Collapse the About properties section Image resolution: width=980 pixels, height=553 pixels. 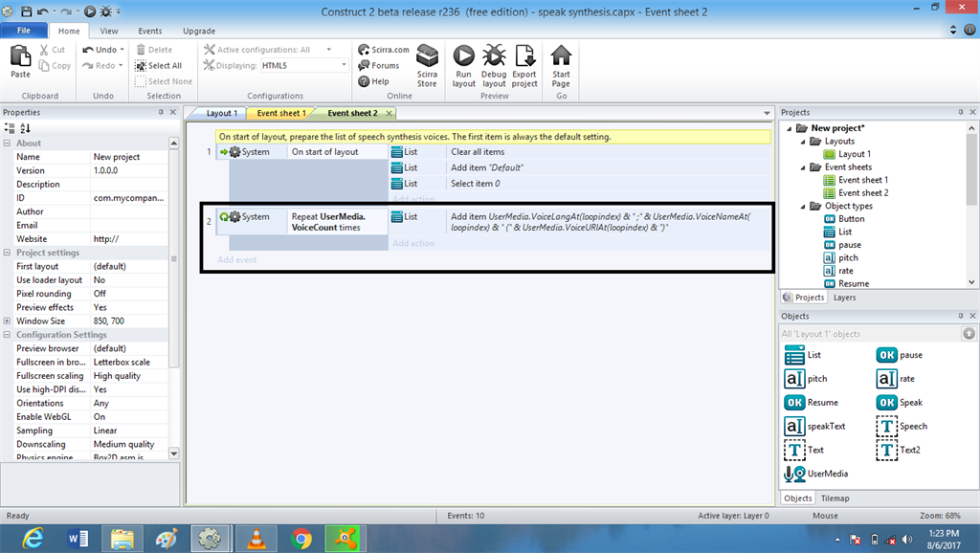(7, 144)
